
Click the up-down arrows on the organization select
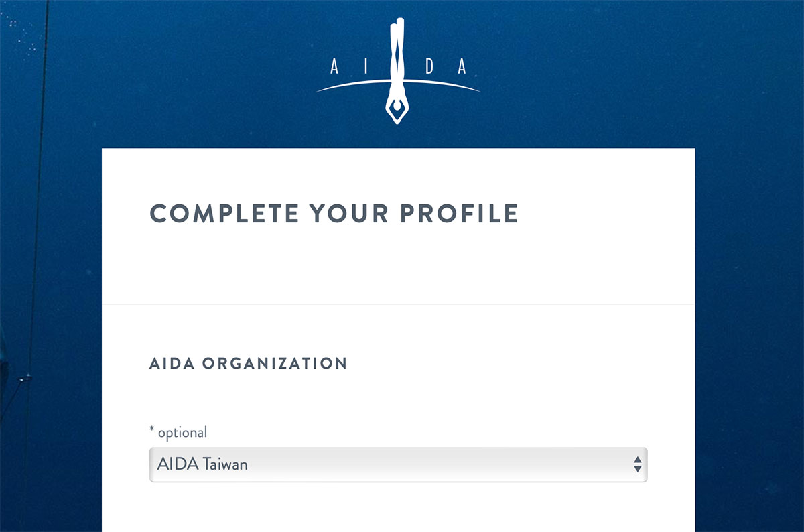[637, 464]
